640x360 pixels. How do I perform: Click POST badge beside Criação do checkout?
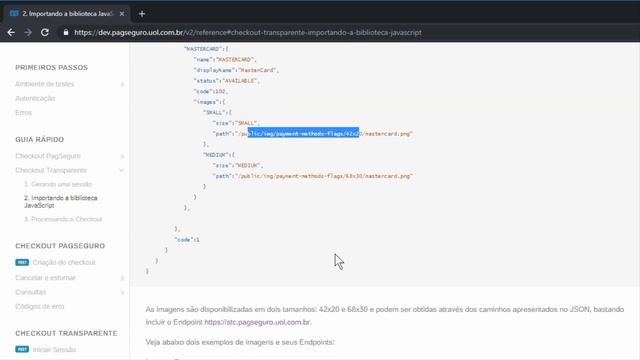[22, 262]
